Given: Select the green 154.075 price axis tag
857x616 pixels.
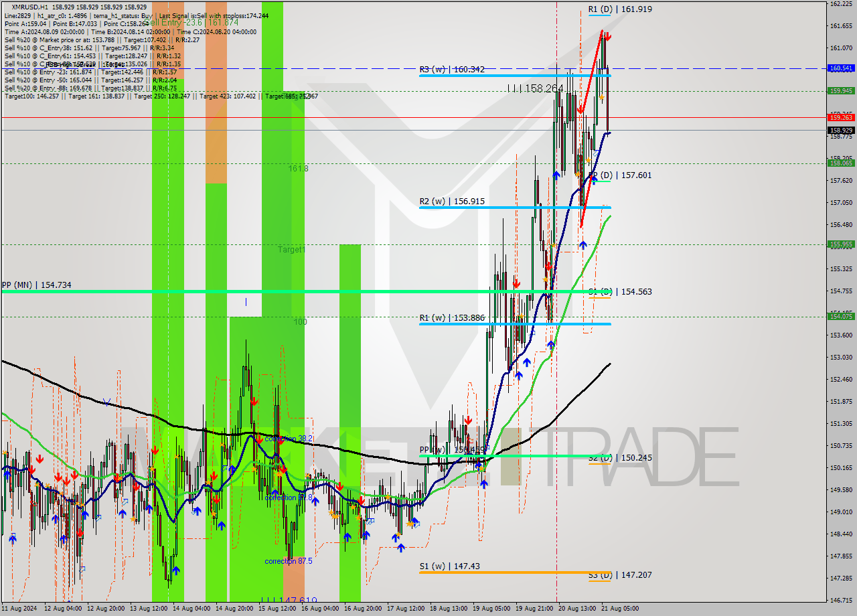Looking at the screenshot, I should point(841,316).
